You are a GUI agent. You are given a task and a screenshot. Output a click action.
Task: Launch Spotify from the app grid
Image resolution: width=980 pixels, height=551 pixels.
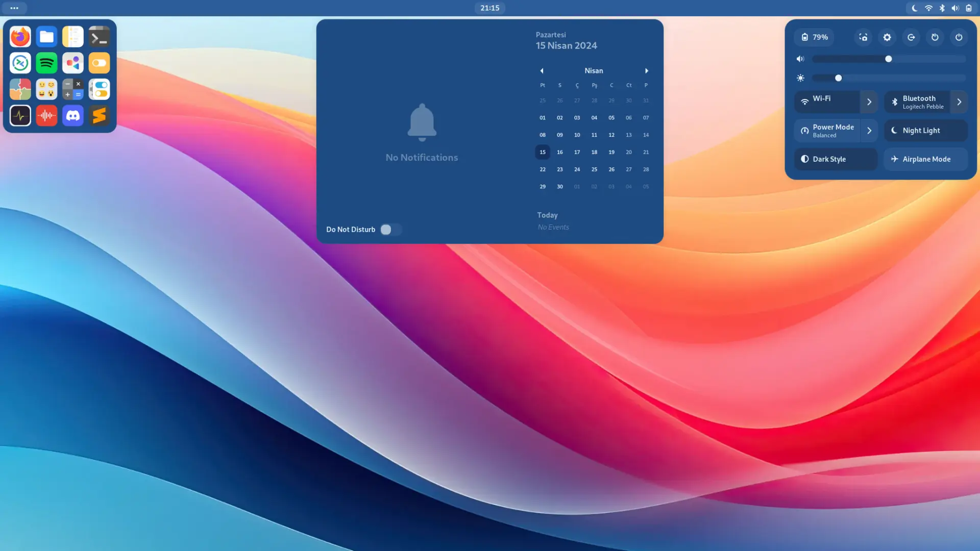click(x=46, y=63)
